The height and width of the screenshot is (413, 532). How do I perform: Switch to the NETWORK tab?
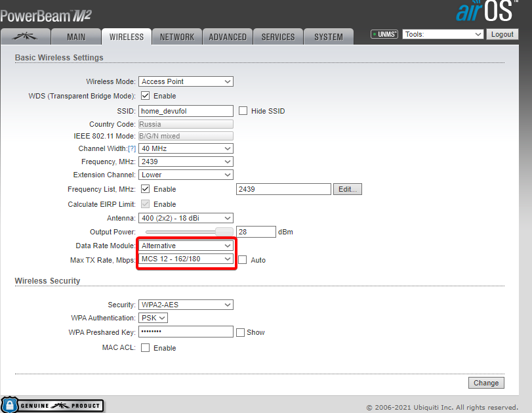[177, 37]
